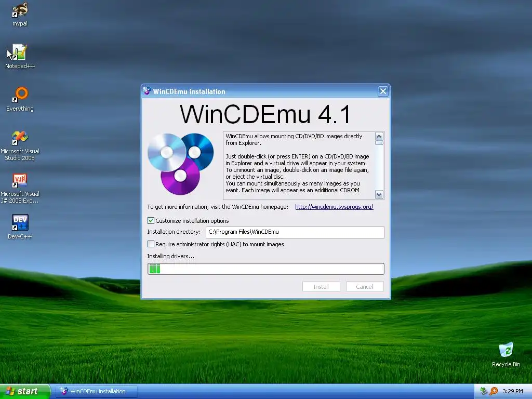The image size is (532, 399).
Task: Click the safely remove hardware tray icon
Action: tap(484, 391)
